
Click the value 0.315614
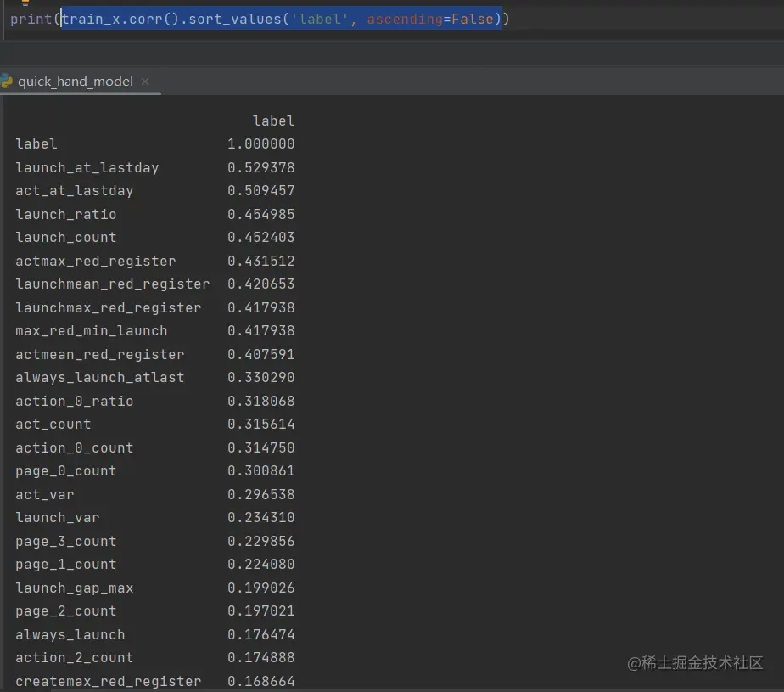point(261,425)
